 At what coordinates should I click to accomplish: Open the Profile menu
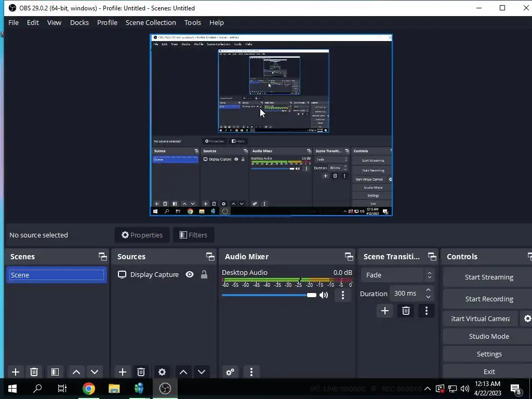point(107,22)
